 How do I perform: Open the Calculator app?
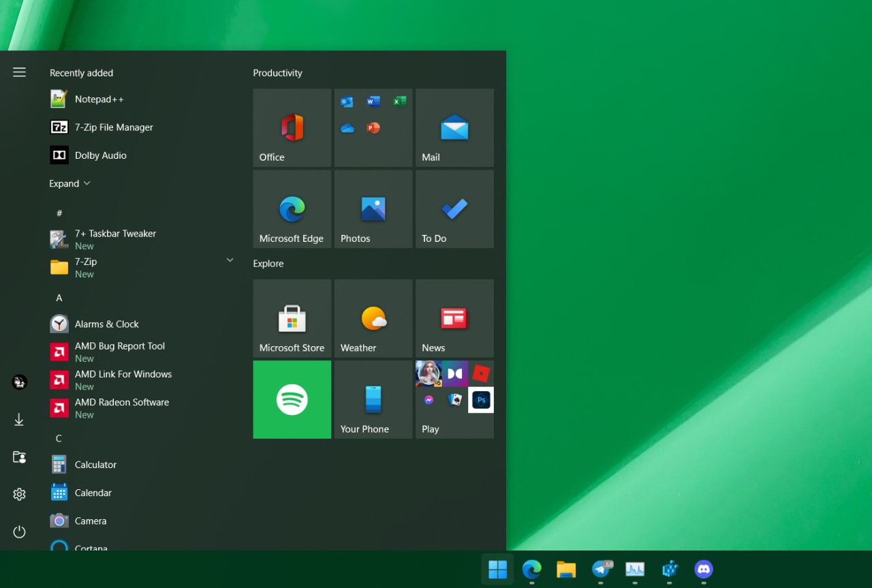click(x=142, y=465)
